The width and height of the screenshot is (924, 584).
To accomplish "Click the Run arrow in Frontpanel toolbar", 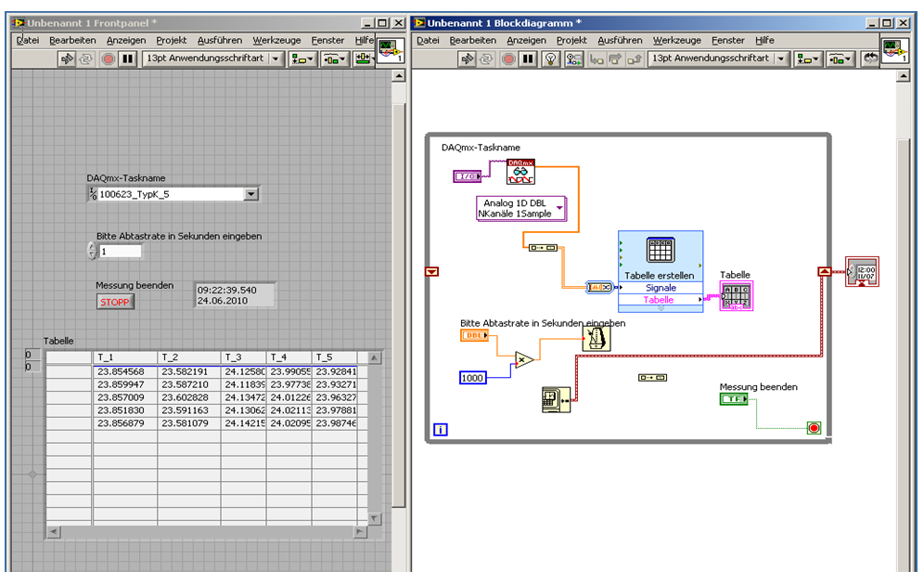I will pos(67,58).
